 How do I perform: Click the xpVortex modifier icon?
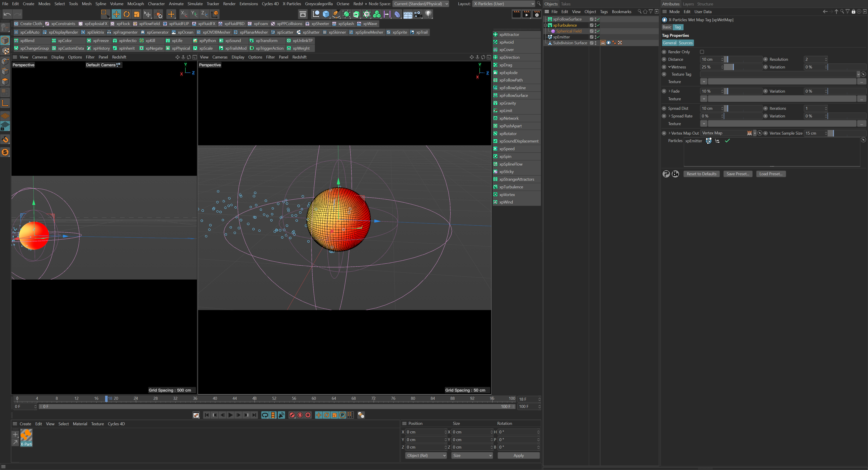click(495, 195)
